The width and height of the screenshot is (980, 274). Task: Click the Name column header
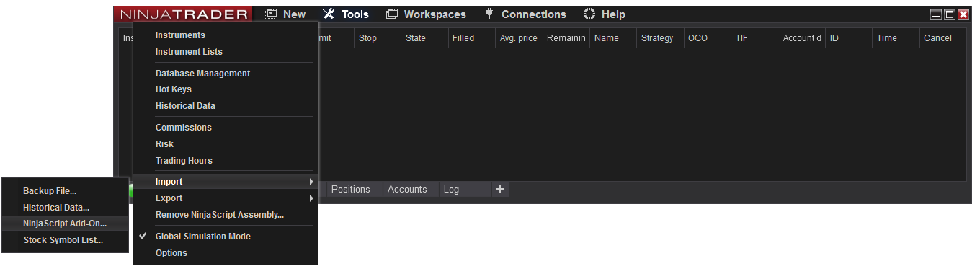pyautogui.click(x=613, y=38)
